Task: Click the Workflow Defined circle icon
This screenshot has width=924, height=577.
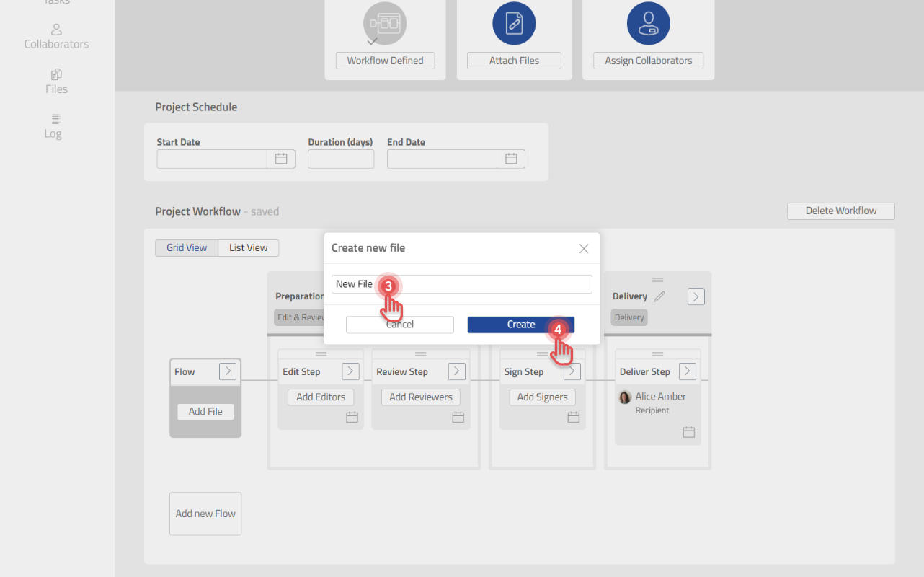Action: pos(385,23)
